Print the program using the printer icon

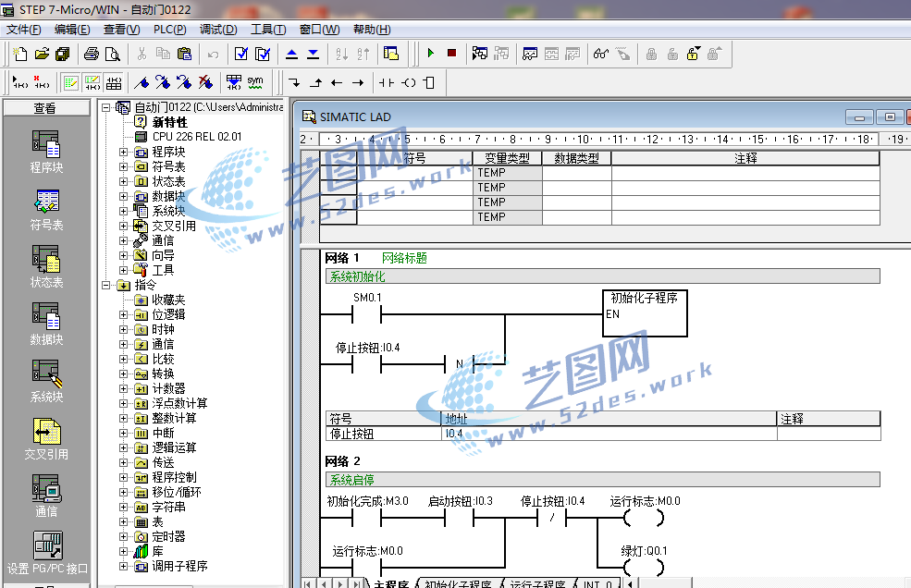pyautogui.click(x=92, y=54)
